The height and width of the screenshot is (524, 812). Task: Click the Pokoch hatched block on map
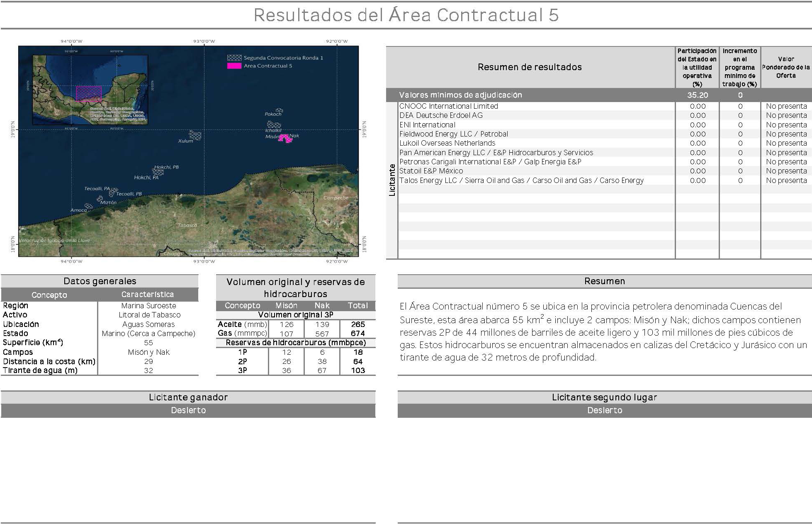(280, 110)
